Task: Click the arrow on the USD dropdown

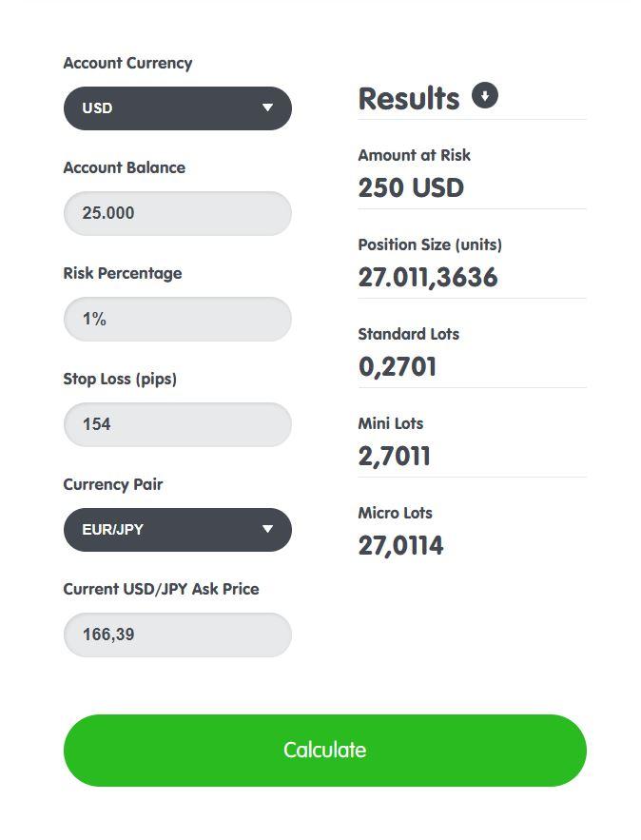Action: tap(268, 107)
